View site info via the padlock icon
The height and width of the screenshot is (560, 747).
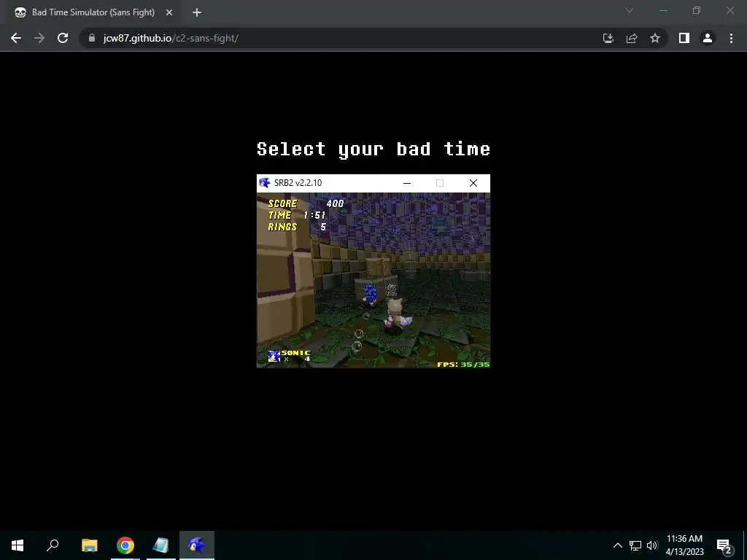click(x=92, y=38)
